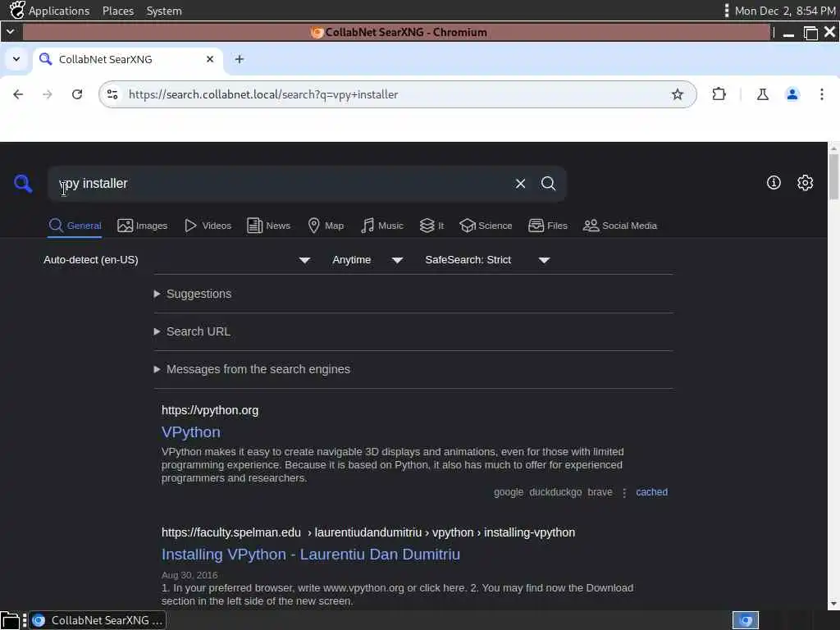Open https://vpython.org result URL
Screen dimensions: 840x630
(210, 410)
